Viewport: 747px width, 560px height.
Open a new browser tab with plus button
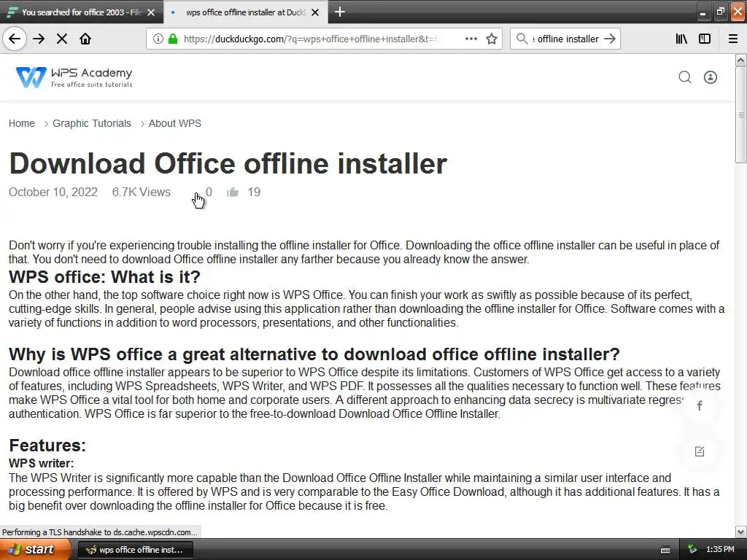[340, 12]
